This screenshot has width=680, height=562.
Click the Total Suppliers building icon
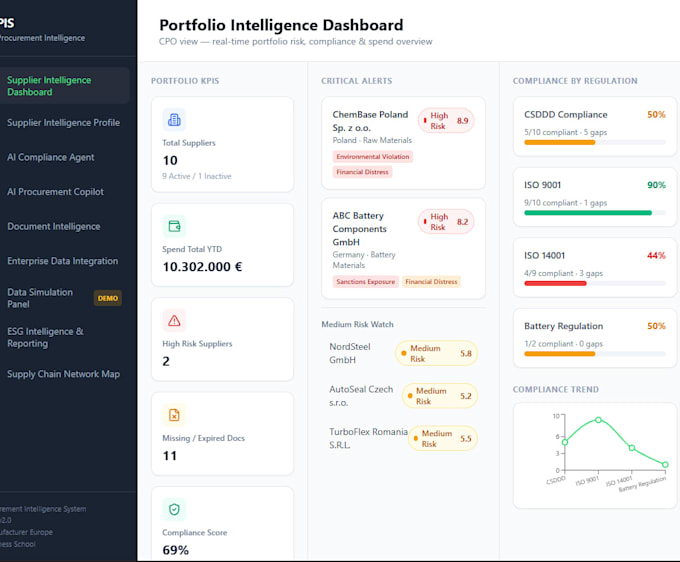pyautogui.click(x=174, y=120)
